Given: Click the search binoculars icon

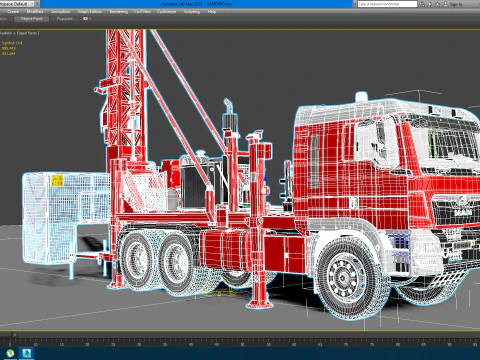Looking at the screenshot, I should click(422, 4).
